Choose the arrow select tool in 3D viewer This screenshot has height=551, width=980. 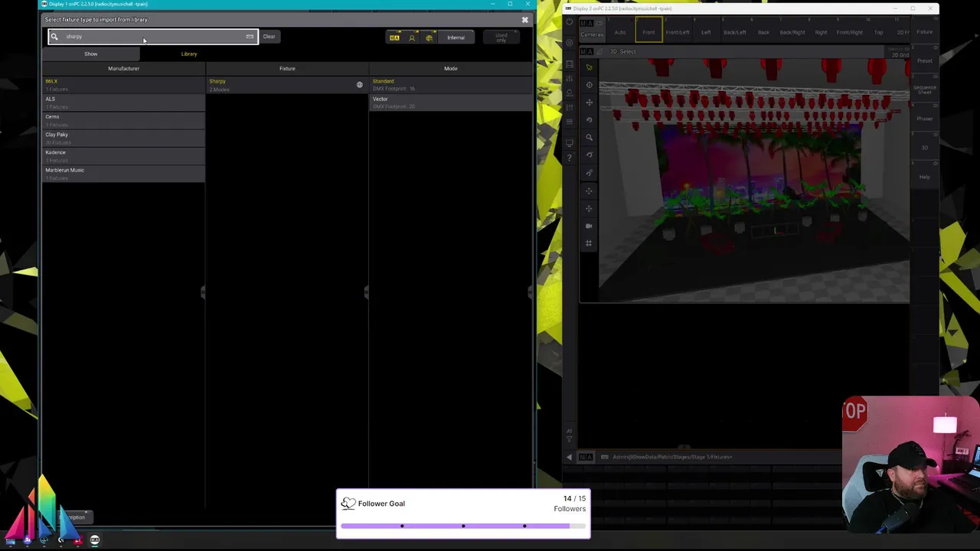click(x=589, y=67)
